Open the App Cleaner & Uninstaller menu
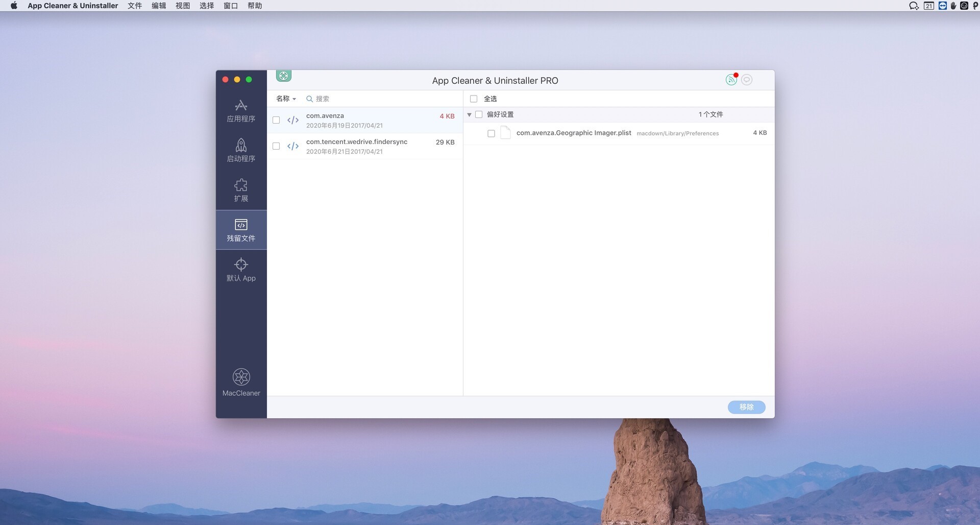The width and height of the screenshot is (980, 525). pos(72,6)
